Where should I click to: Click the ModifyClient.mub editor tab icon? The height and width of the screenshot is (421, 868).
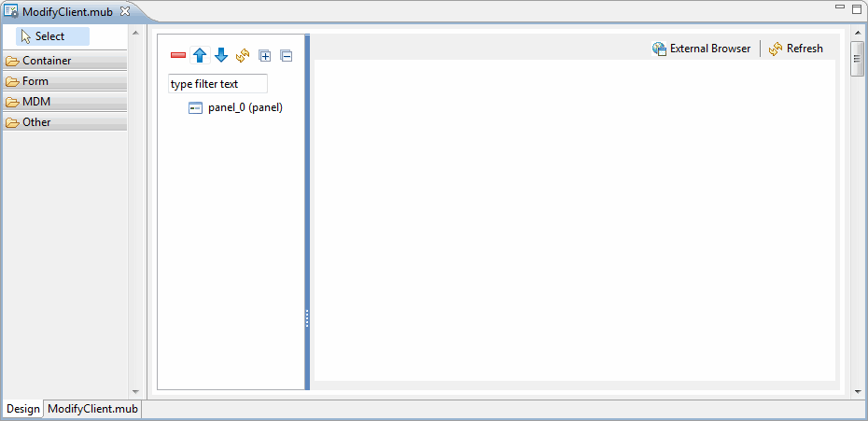pyautogui.click(x=11, y=10)
